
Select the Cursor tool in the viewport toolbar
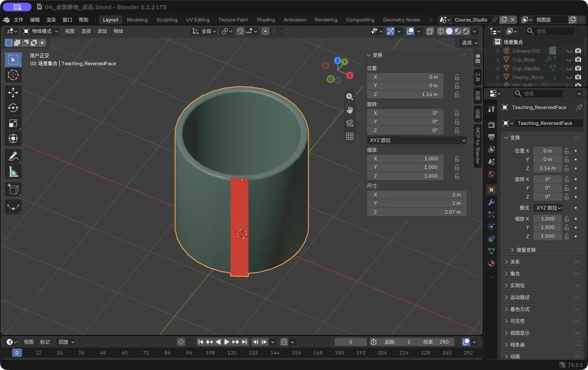[13, 75]
